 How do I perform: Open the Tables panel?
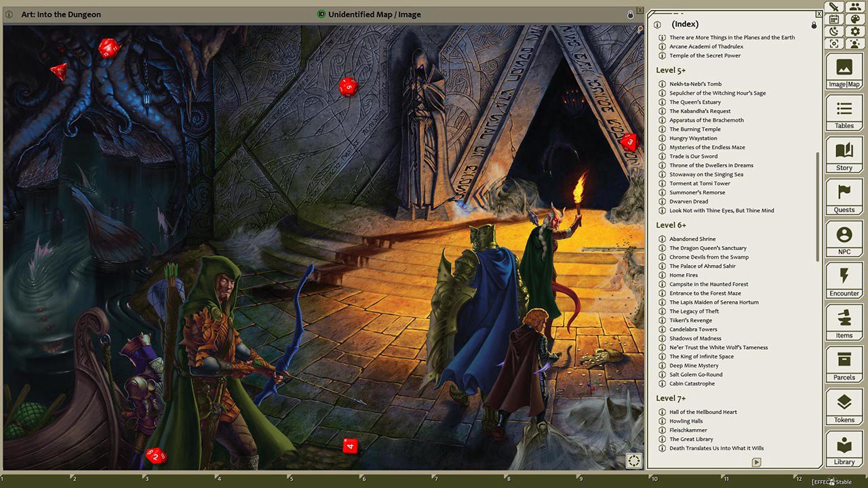(843, 113)
